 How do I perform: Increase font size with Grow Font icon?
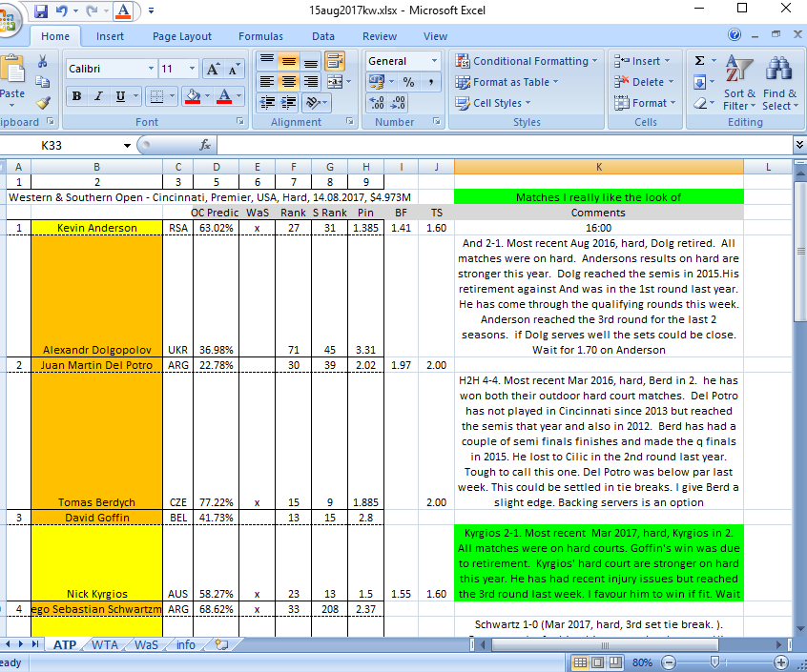[x=213, y=69]
